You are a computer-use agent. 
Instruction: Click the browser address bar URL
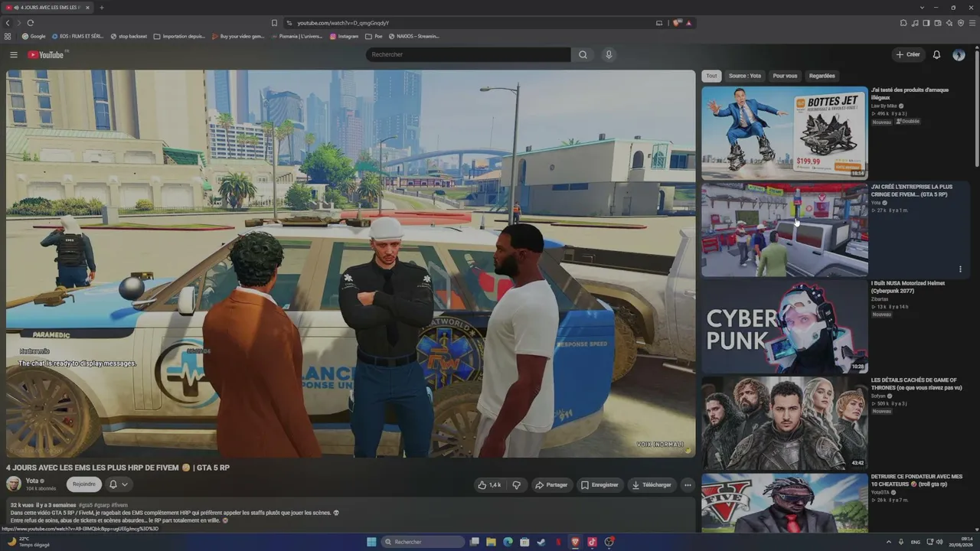pos(343,23)
